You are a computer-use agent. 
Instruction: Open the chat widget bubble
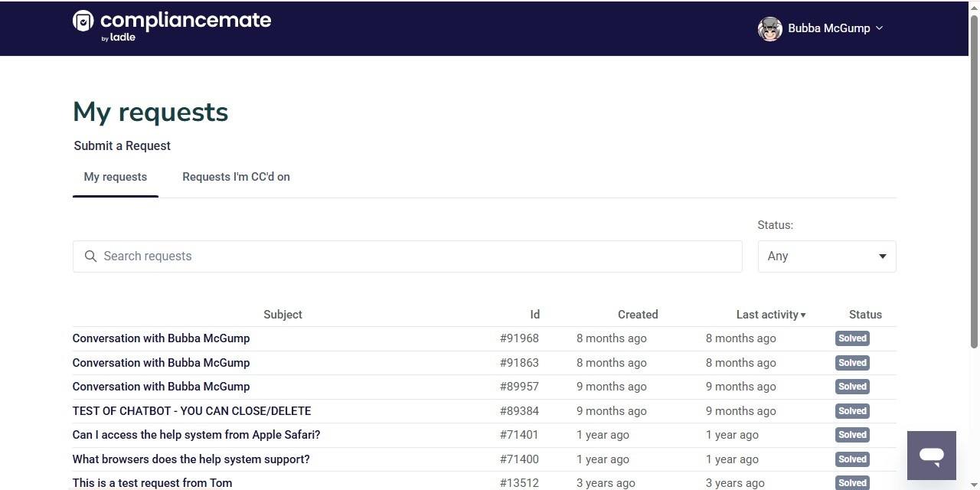click(x=931, y=455)
